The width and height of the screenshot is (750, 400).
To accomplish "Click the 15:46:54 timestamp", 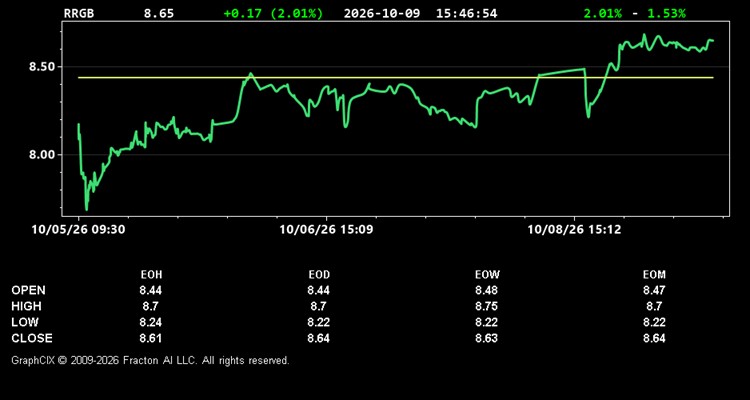I will pos(466,13).
